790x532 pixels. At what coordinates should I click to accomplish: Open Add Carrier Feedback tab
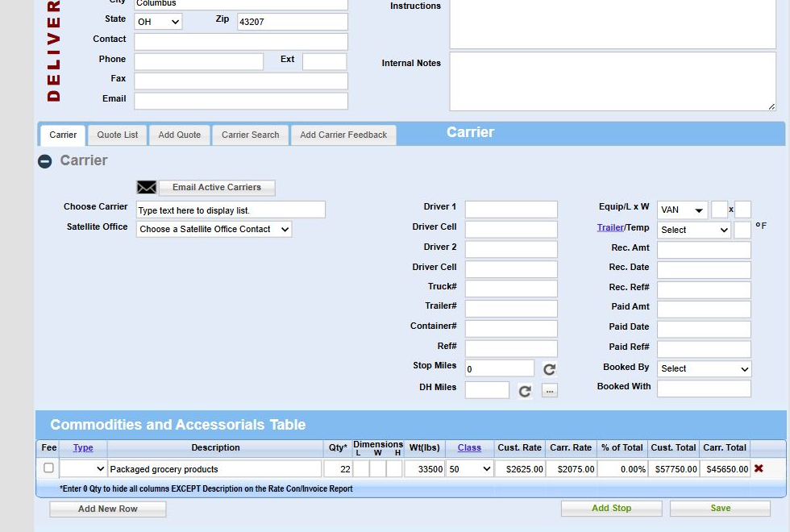(x=343, y=135)
